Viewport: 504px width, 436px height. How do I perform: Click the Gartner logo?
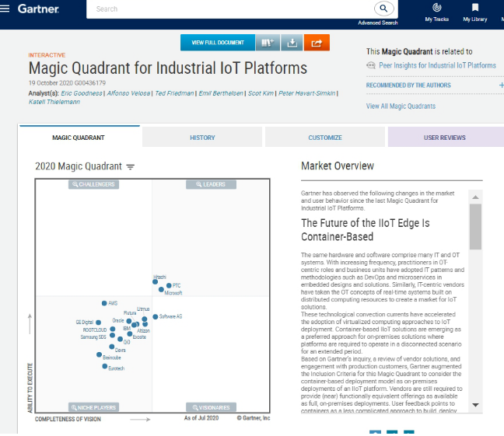[37, 9]
